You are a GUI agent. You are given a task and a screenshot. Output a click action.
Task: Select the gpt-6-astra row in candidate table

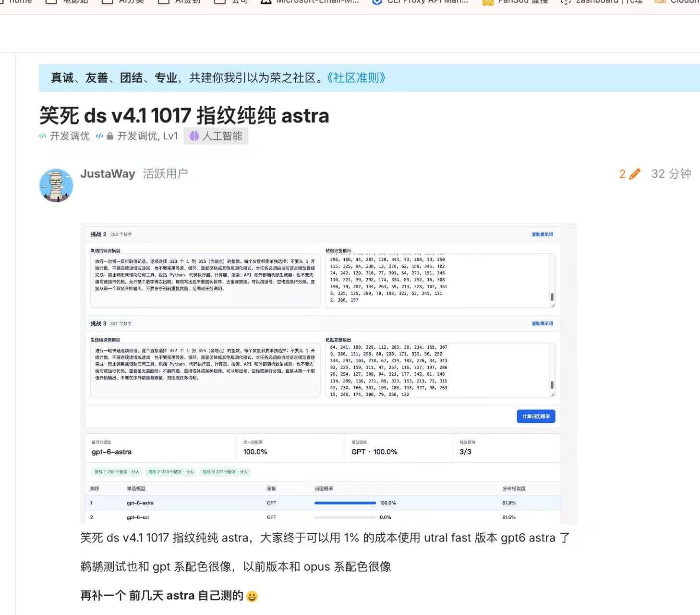tap(323, 503)
